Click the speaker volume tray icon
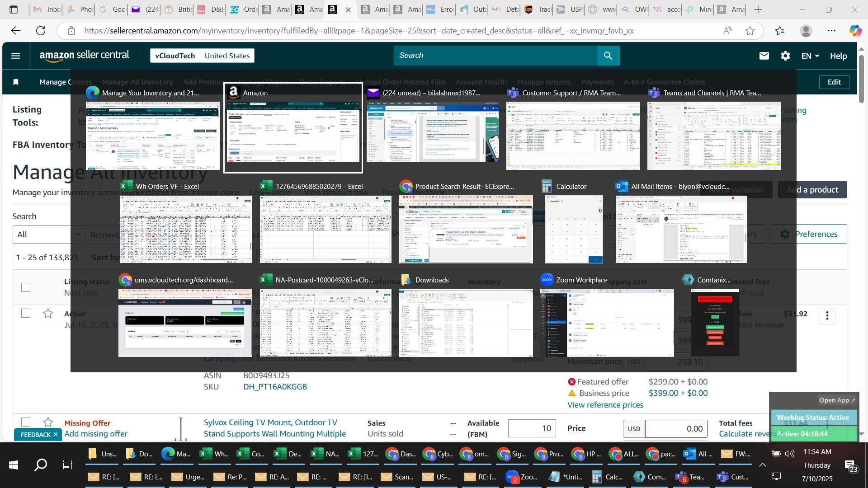 [790, 453]
